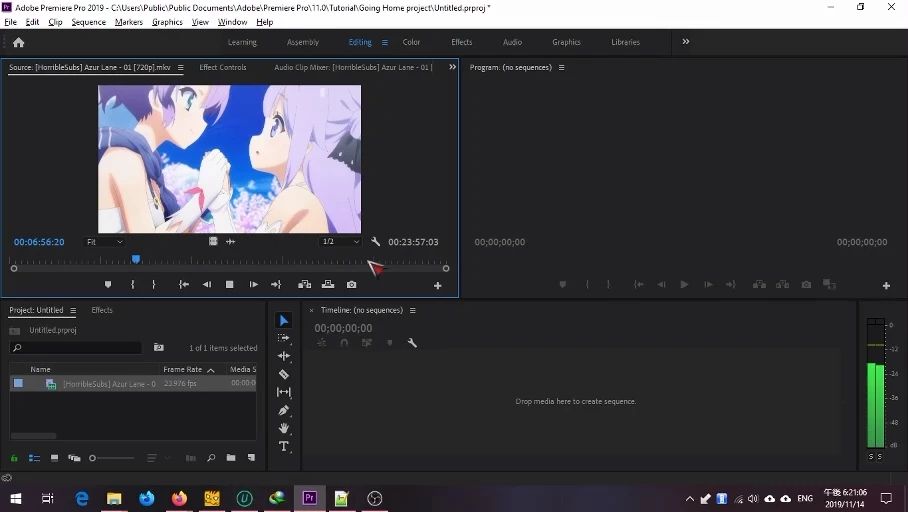Switch to Audio workspace
908x512 pixels.
tap(512, 42)
